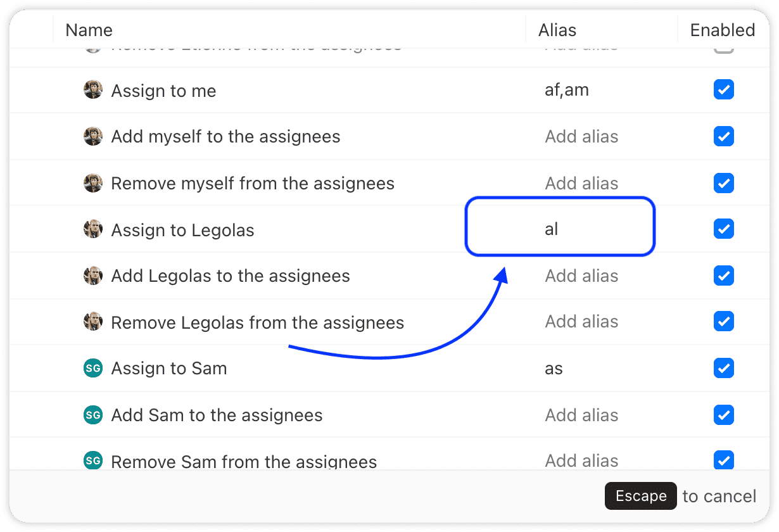Disable the Assign to me command checkbox
Screen dimensions: 779x532
[723, 90]
